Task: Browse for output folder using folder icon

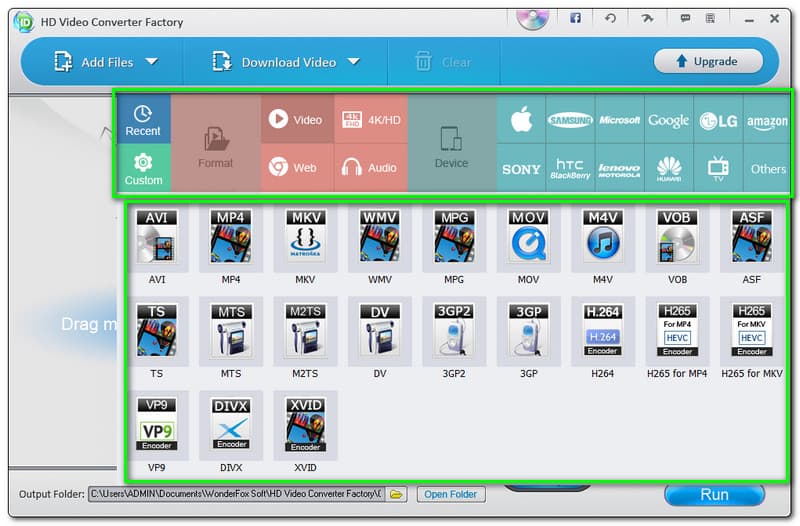Action: point(397,494)
